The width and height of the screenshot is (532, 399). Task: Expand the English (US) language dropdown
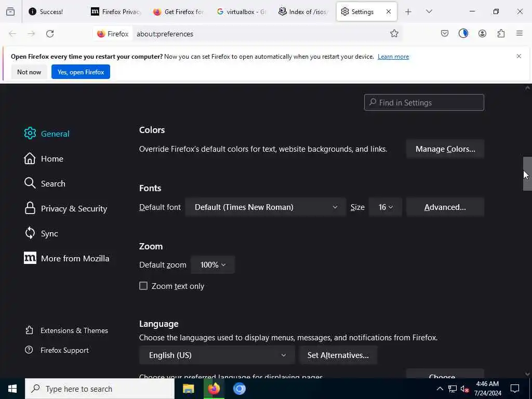click(217, 355)
